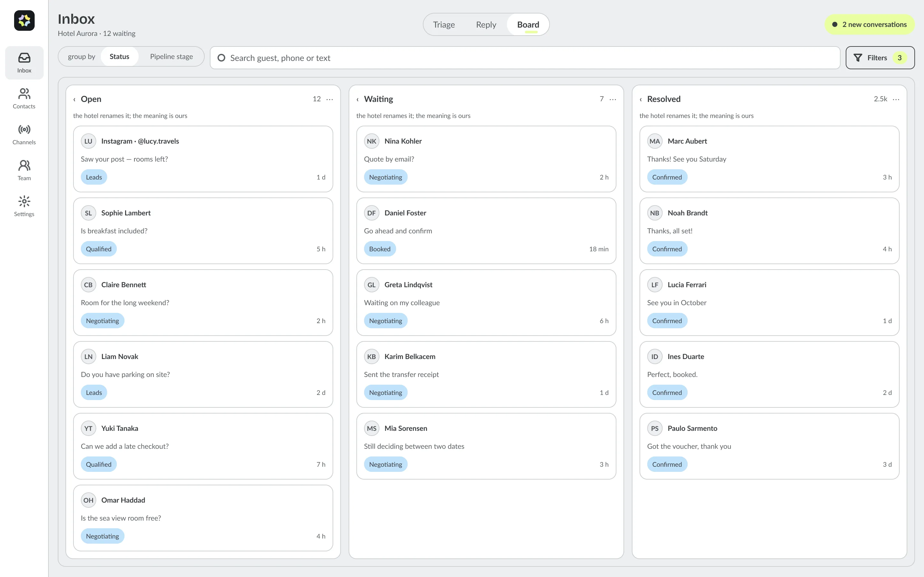The image size is (924, 577).
Task: Group board by Status
Action: 119,56
